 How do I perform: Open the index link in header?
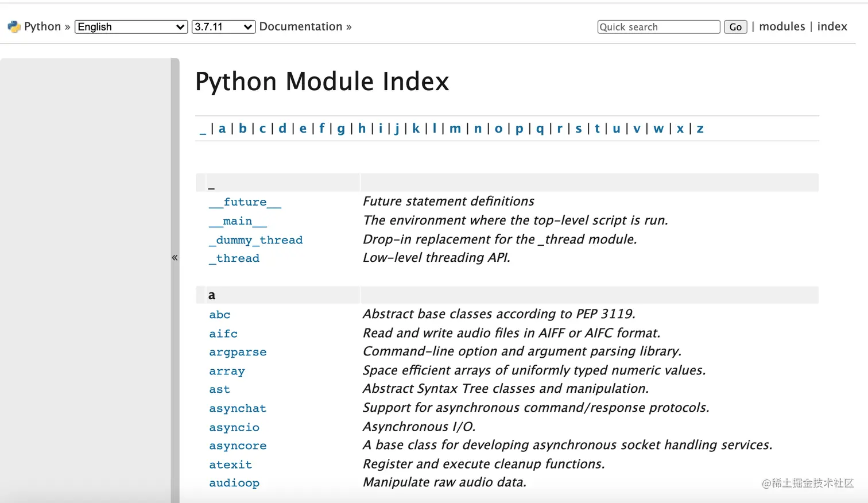click(832, 26)
